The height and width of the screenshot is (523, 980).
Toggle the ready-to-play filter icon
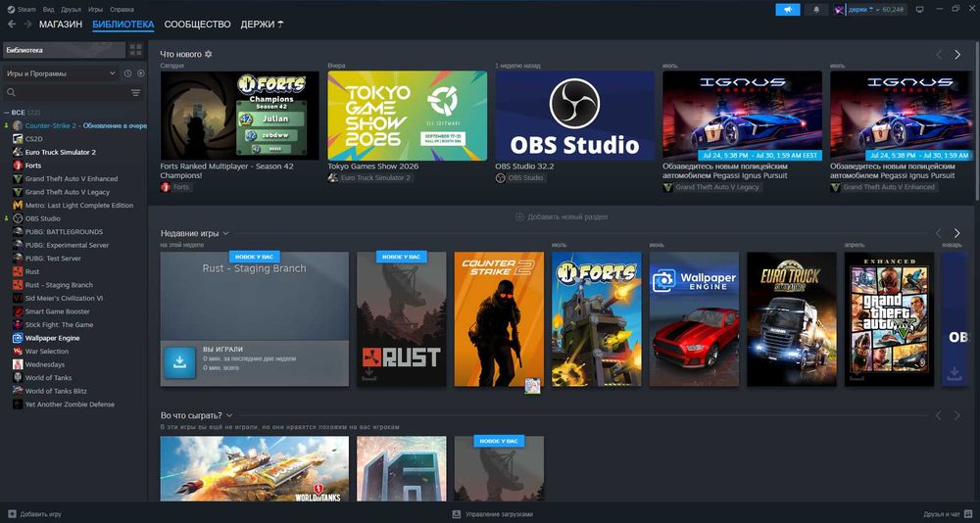click(x=140, y=73)
